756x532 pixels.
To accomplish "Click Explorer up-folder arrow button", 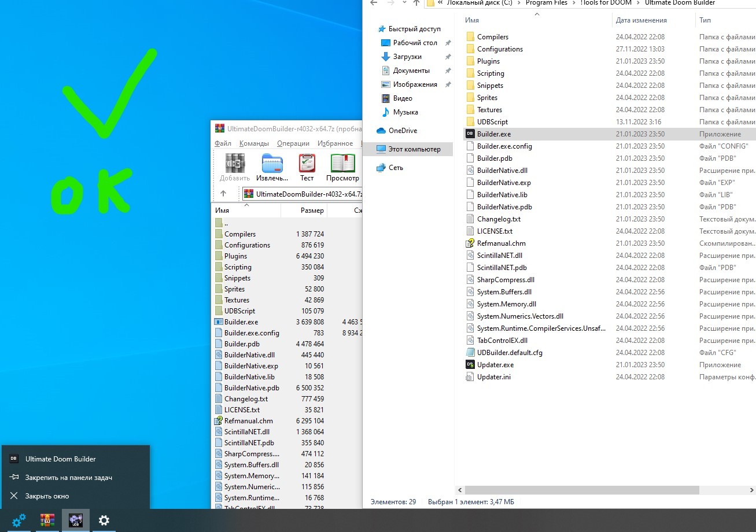I will 416,3.
